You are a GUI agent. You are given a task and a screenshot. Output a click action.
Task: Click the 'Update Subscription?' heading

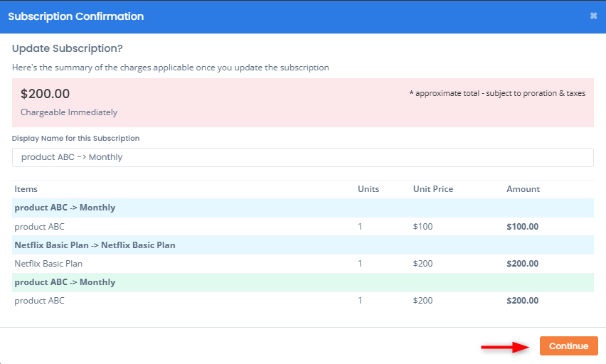click(x=68, y=48)
